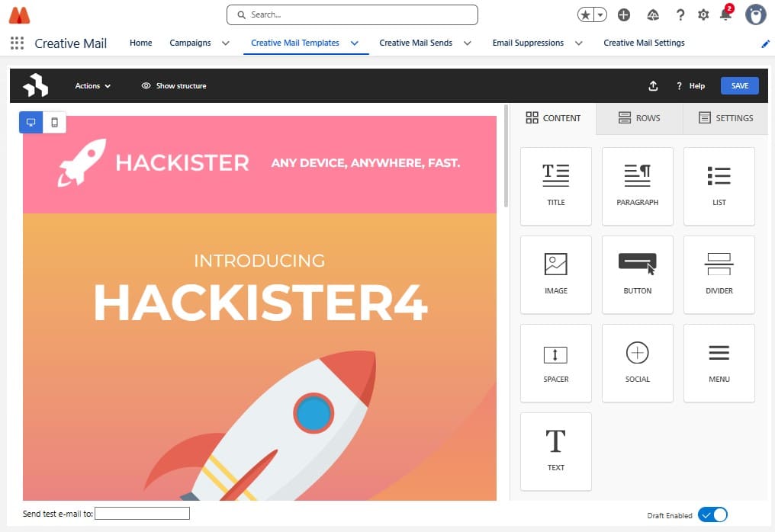Select the INTRODUCING text in the email
The image size is (775, 532).
pos(259,261)
